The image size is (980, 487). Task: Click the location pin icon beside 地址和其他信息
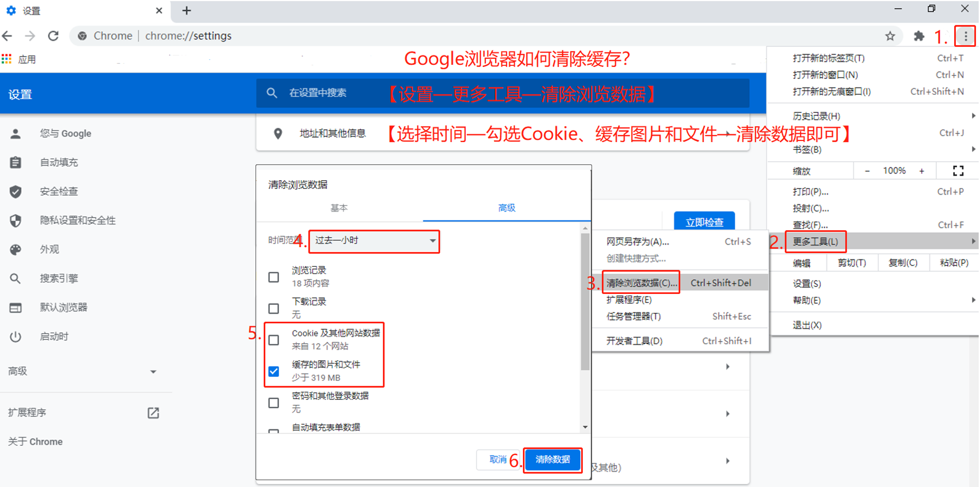pos(278,134)
